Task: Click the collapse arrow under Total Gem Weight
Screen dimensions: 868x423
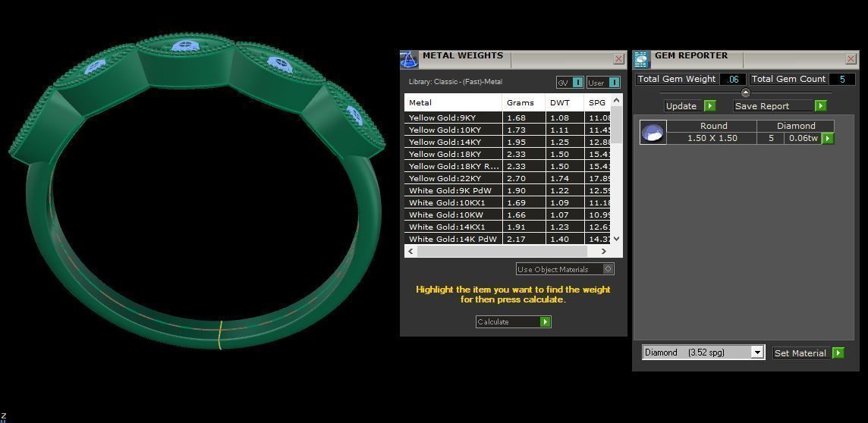Action: tap(745, 92)
